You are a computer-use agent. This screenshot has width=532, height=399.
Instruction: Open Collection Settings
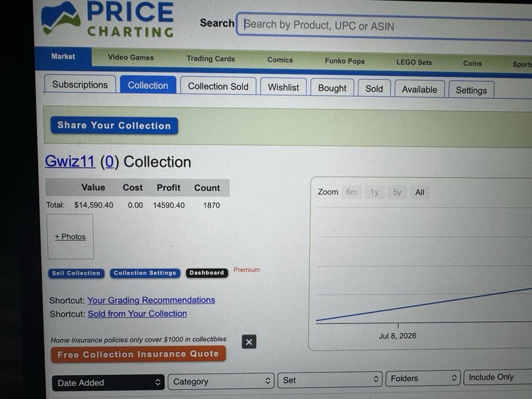(145, 273)
